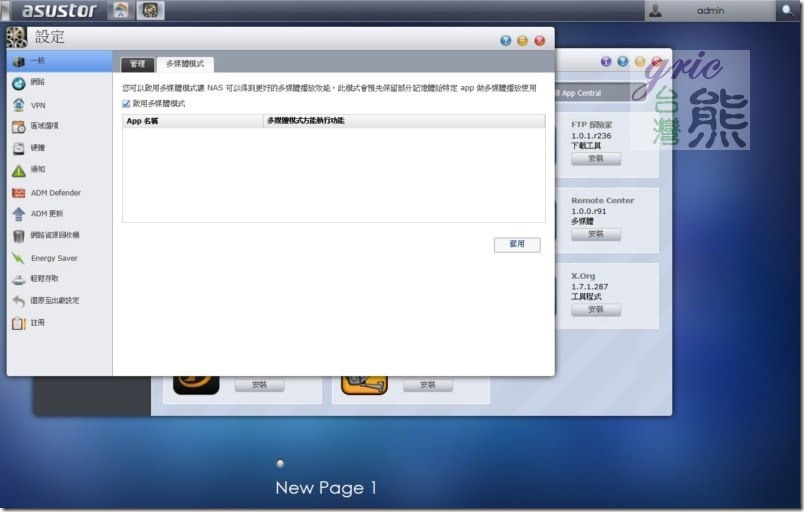
Task: Click the desktop page indicator dot
Action: [280, 464]
